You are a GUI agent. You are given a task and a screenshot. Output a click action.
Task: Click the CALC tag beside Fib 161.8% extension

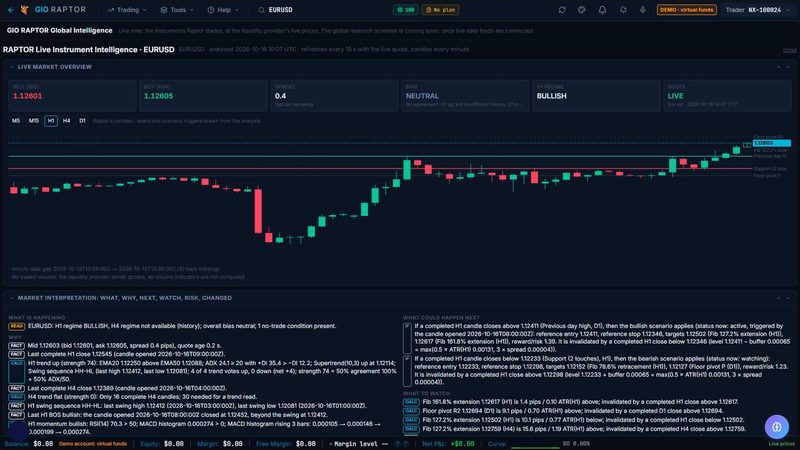[411, 402]
